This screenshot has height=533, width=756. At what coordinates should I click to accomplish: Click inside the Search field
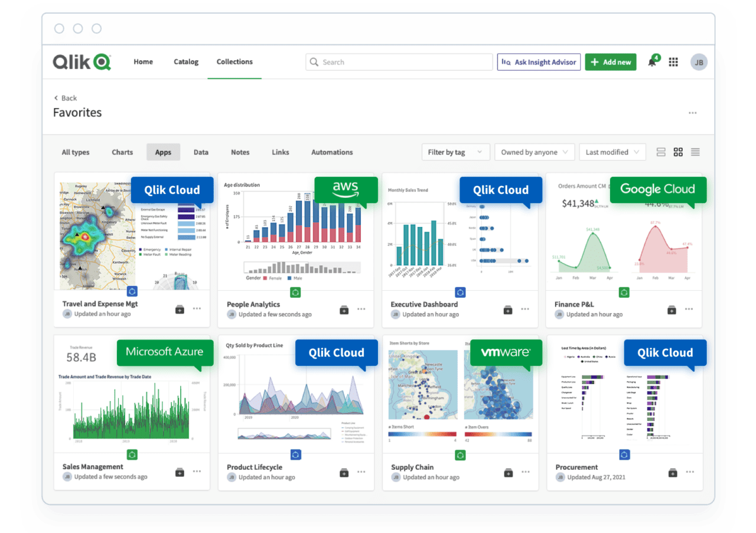tap(399, 61)
